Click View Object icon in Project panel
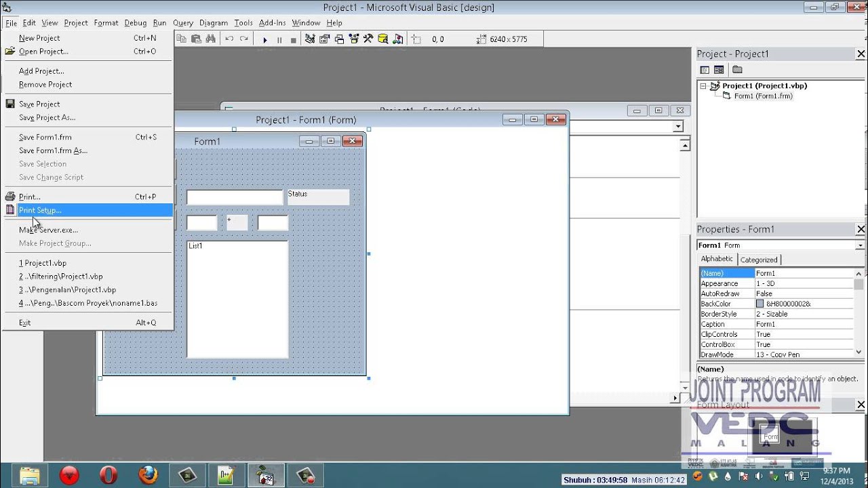The height and width of the screenshot is (488, 868). [719, 70]
